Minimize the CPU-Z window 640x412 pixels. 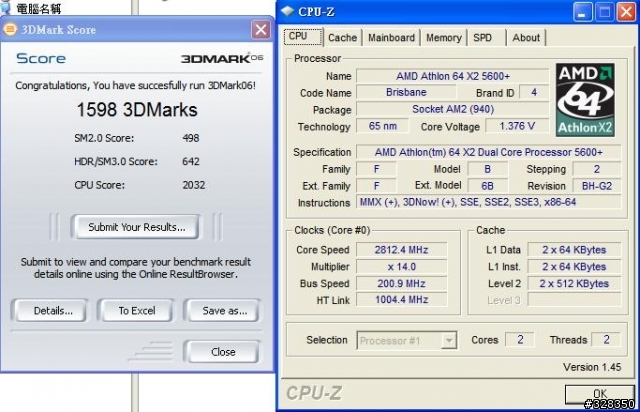[x=583, y=12]
